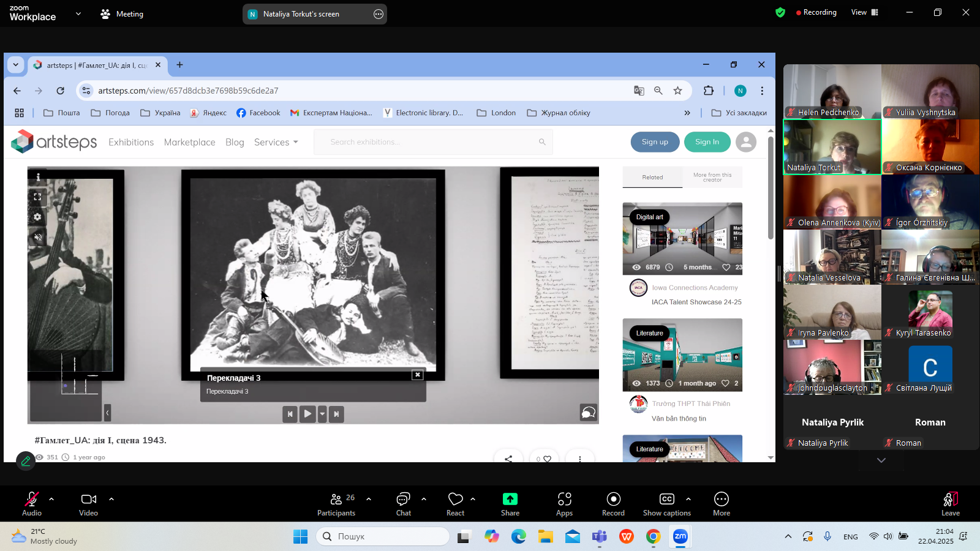
Task: Click the Search exhibitions input field
Action: [429, 142]
